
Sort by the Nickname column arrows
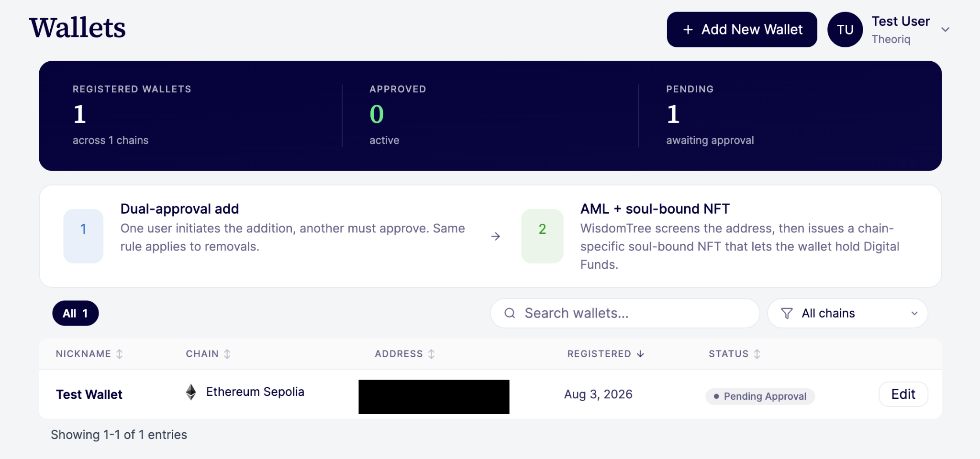[120, 354]
